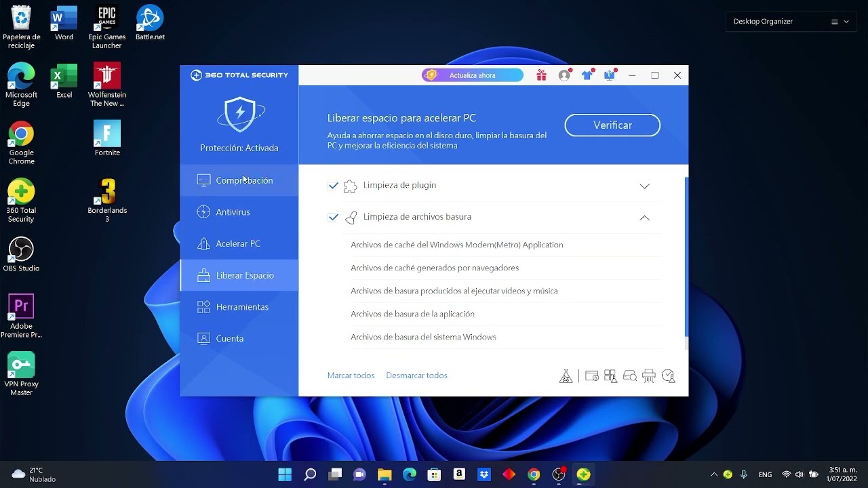Screen dimensions: 868x488
Task: Go to Comprobación in sidebar
Action: pyautogui.click(x=239, y=180)
